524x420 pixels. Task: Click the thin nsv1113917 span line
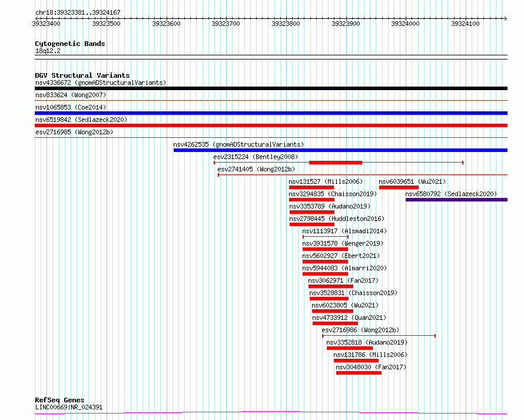click(326, 237)
